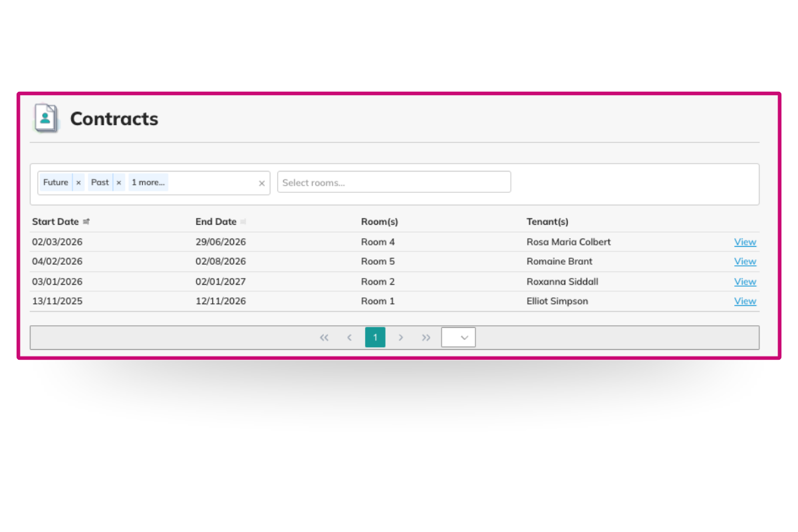Select page 1 in paginator
Screen dimensions: 798x532
375,338
